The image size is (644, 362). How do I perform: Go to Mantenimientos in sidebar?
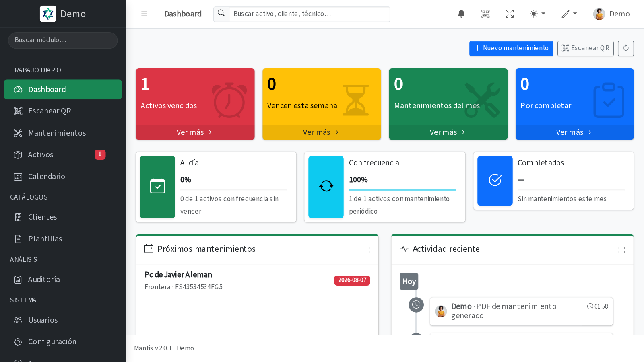click(x=63, y=133)
